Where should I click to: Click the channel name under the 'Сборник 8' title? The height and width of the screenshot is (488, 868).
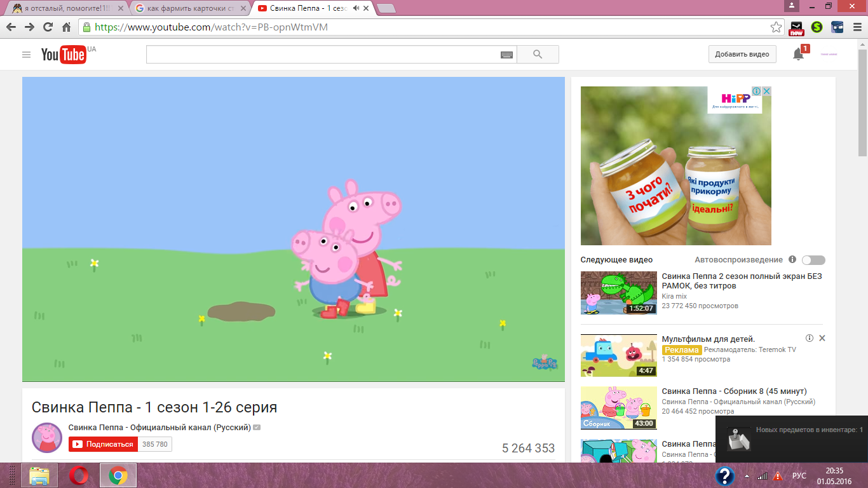tap(738, 402)
